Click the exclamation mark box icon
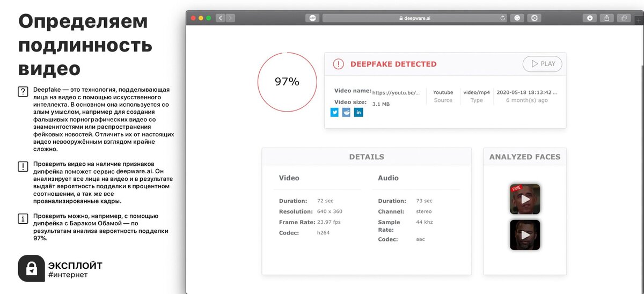The width and height of the screenshot is (644, 294). tap(23, 166)
